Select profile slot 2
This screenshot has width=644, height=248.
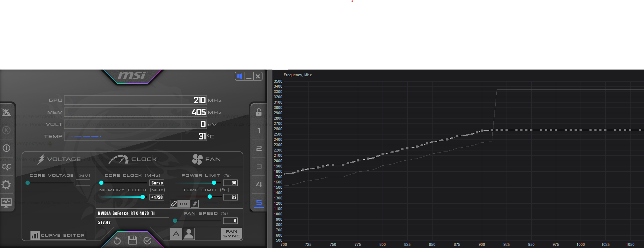259,148
